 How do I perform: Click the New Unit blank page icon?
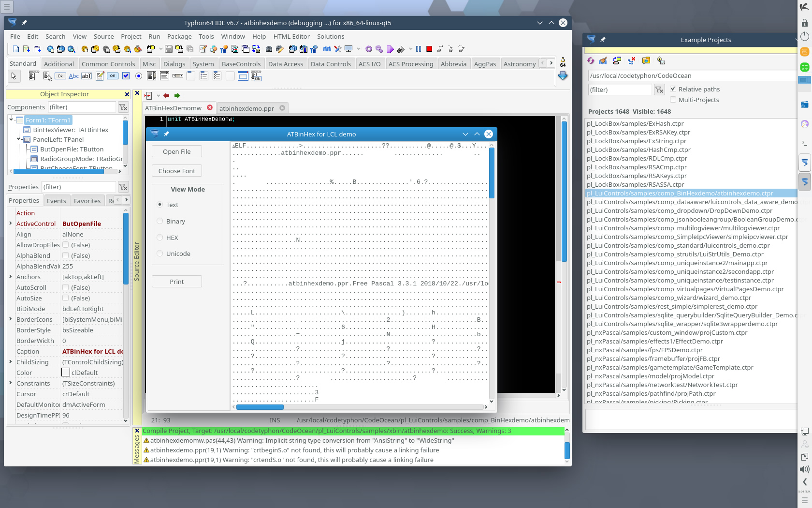click(16, 49)
